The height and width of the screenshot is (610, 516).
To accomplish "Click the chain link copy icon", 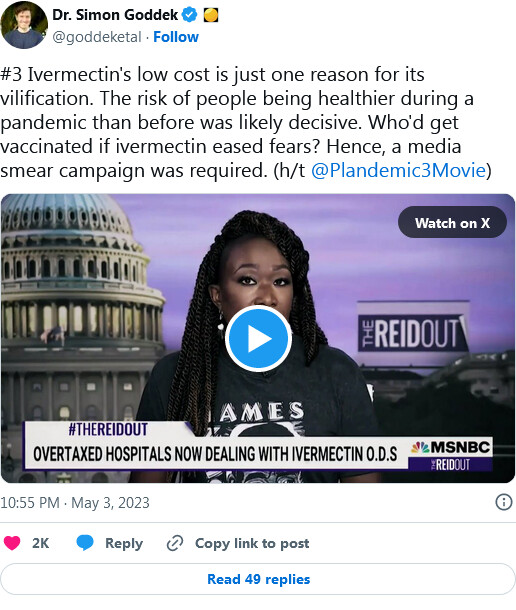I will click(175, 543).
